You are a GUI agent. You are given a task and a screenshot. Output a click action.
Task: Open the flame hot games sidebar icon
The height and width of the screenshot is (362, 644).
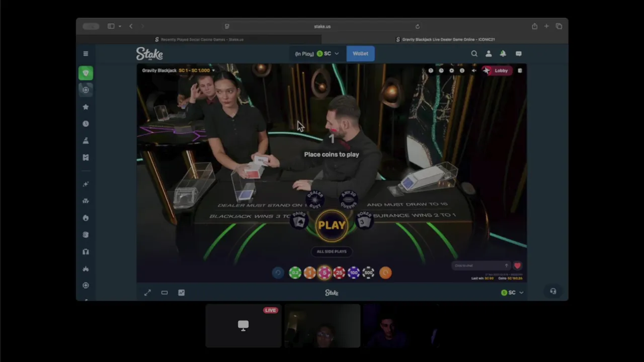pyautogui.click(x=86, y=218)
